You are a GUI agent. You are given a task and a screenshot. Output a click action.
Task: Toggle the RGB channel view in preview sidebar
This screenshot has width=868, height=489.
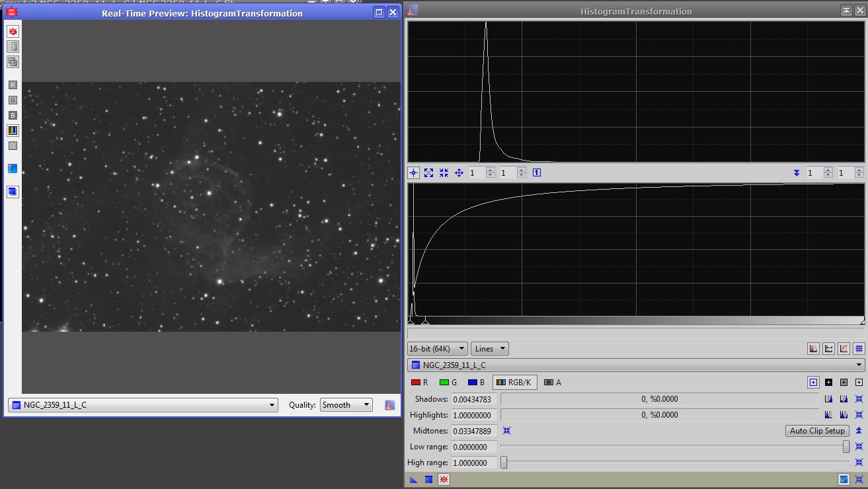pyautogui.click(x=13, y=130)
